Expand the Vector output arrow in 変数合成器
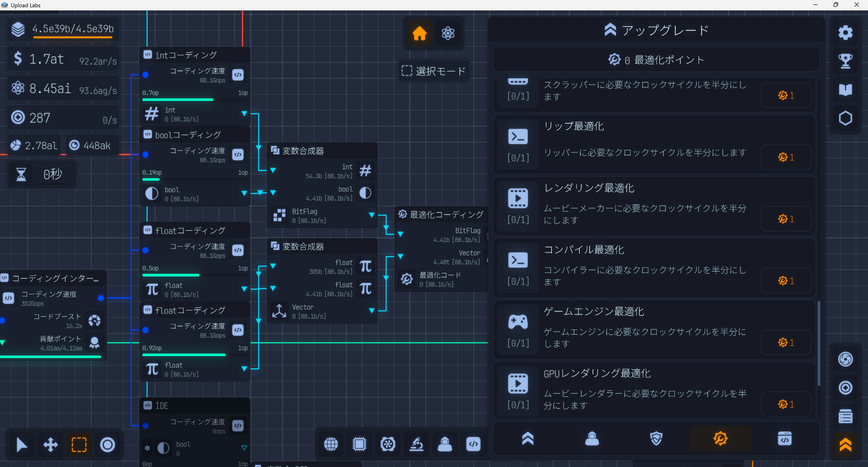Image resolution: width=868 pixels, height=467 pixels. (372, 310)
